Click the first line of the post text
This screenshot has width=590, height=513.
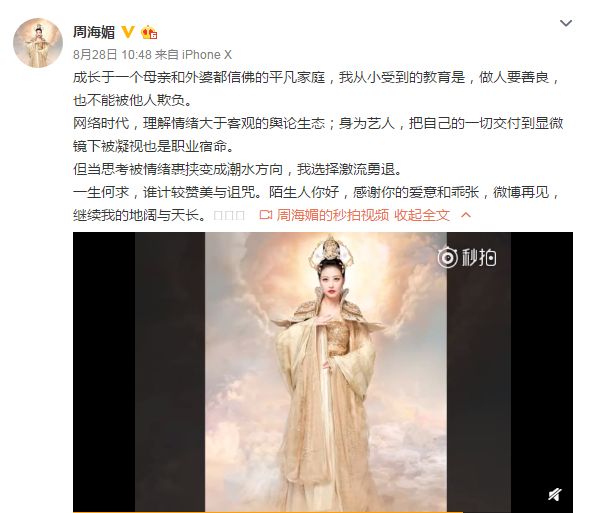316,78
